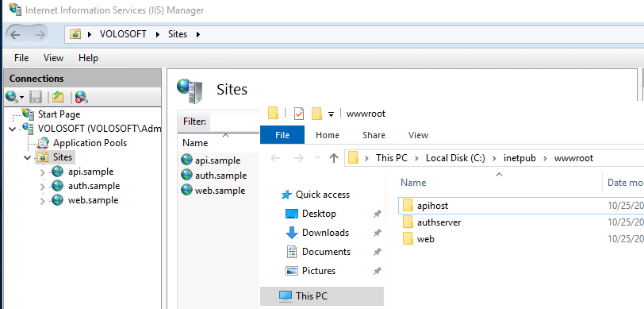
Task: Click inetpub in Explorer breadcrumb
Action: pos(520,158)
